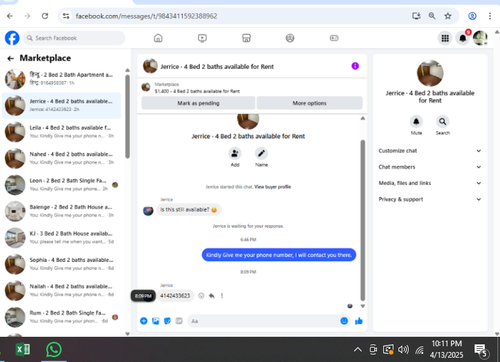500x362 pixels.
Task: Open KJ's 3 Bed 2 Bath House chat
Action: [x=61, y=238]
